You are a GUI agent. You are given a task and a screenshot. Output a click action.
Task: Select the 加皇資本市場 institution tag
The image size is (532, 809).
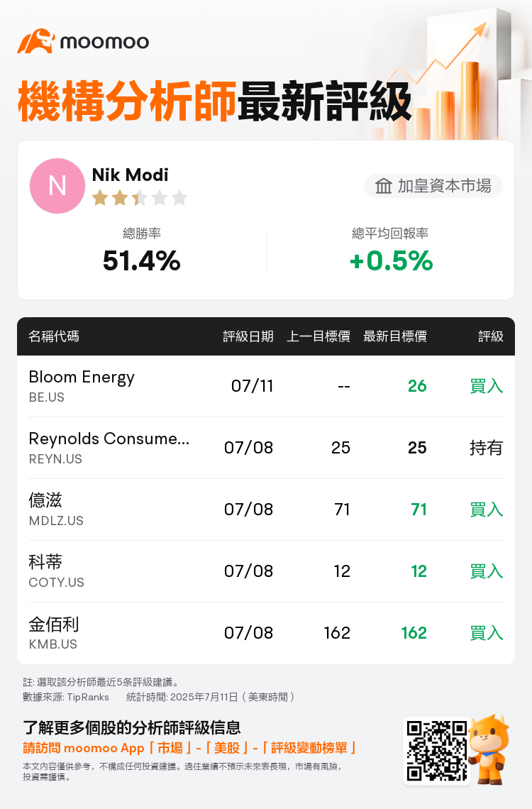[433, 186]
